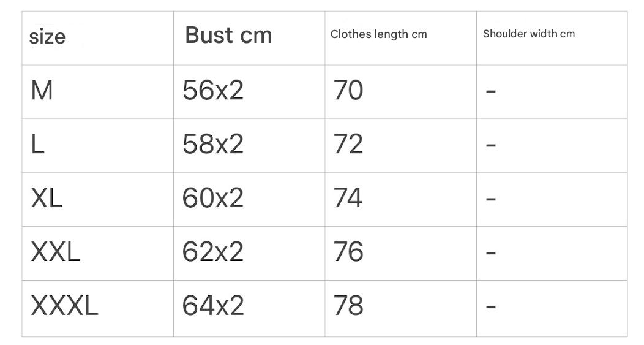Select the "Bust cm" header cell
Screen dimensions: 644x345
[228, 35]
